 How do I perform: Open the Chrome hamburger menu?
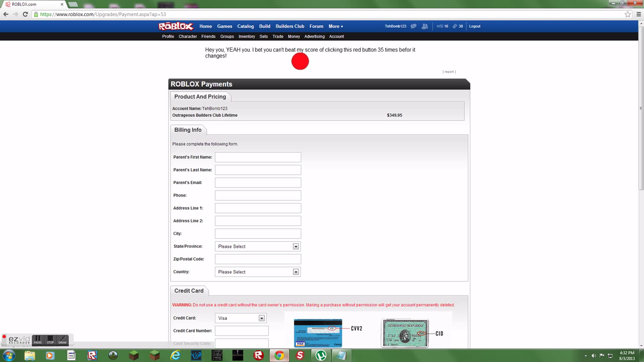[x=637, y=14]
